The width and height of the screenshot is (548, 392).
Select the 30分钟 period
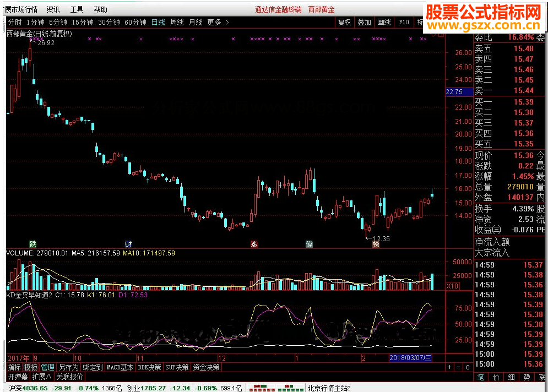pyautogui.click(x=109, y=23)
